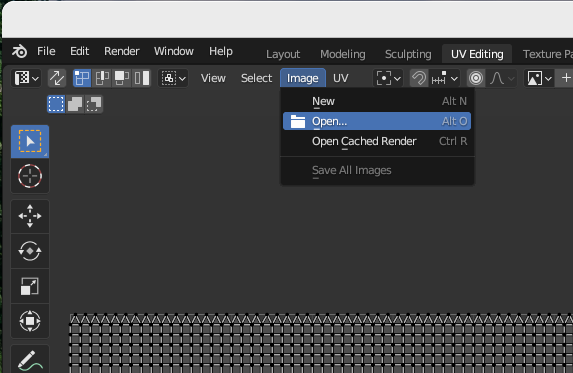
Task: Open the editor type dropdown
Action: 26,78
